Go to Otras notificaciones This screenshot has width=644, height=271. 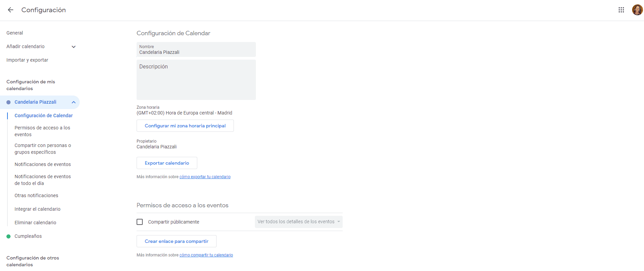click(x=36, y=195)
